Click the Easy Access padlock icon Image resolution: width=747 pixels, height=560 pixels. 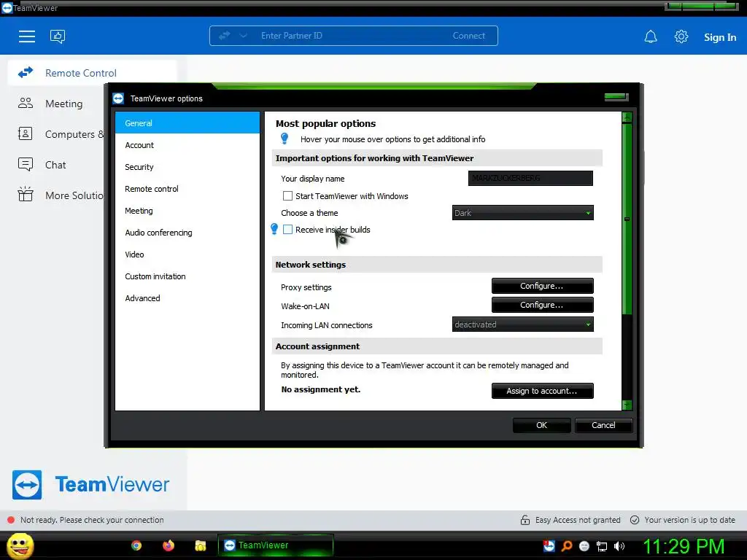525,520
